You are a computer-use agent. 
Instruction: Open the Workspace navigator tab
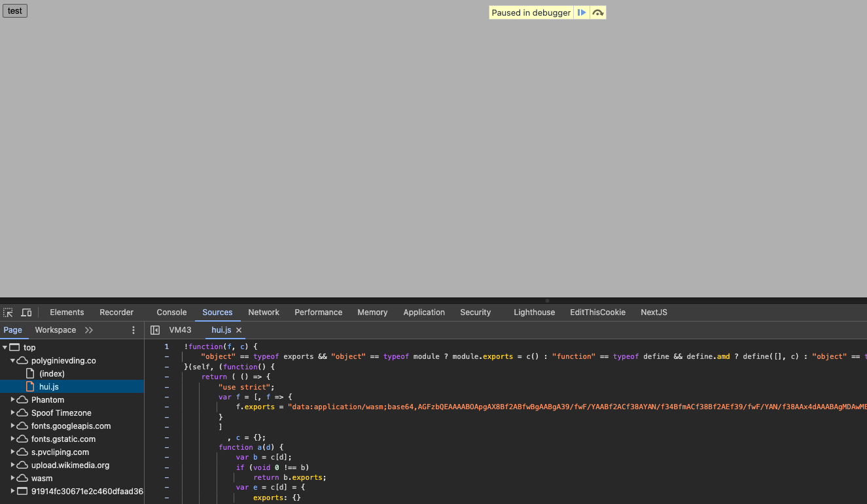[x=56, y=330]
